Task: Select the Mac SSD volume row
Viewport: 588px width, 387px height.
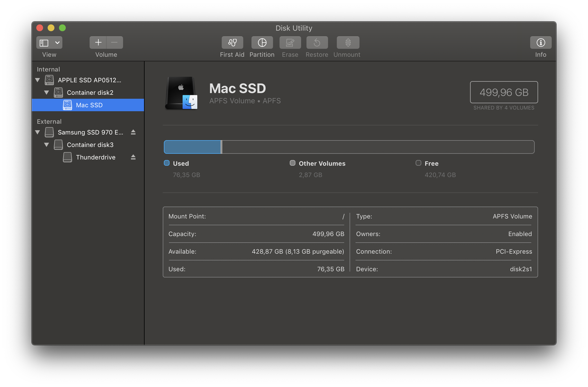Action: pyautogui.click(x=88, y=105)
